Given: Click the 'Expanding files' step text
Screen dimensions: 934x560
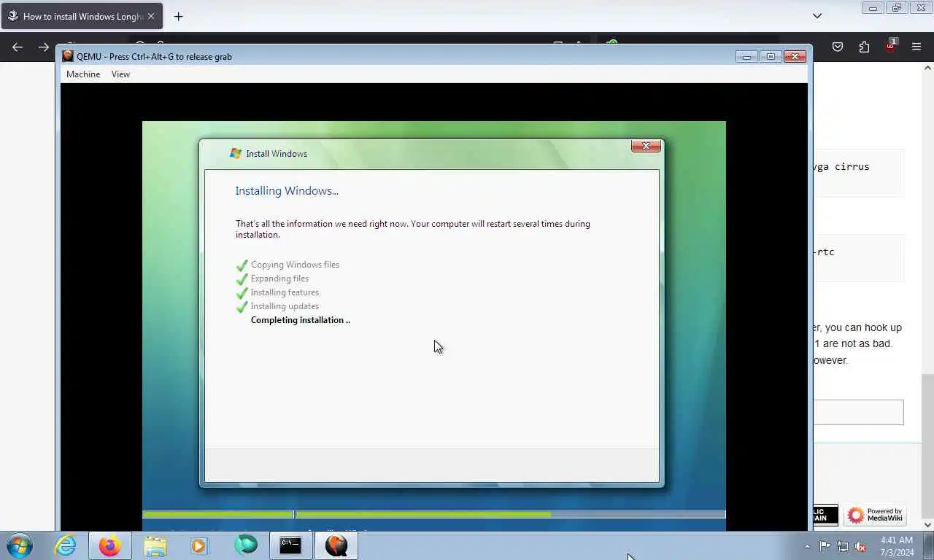Looking at the screenshot, I should click(x=279, y=279).
